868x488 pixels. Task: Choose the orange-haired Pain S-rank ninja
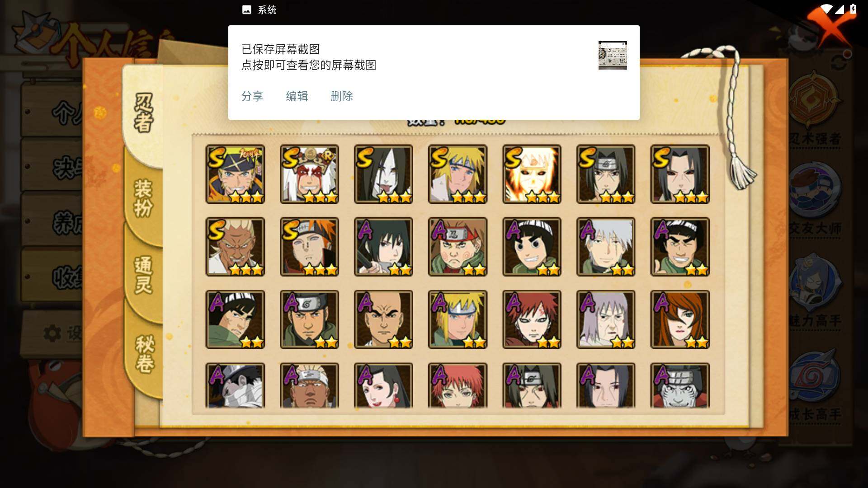309,247
